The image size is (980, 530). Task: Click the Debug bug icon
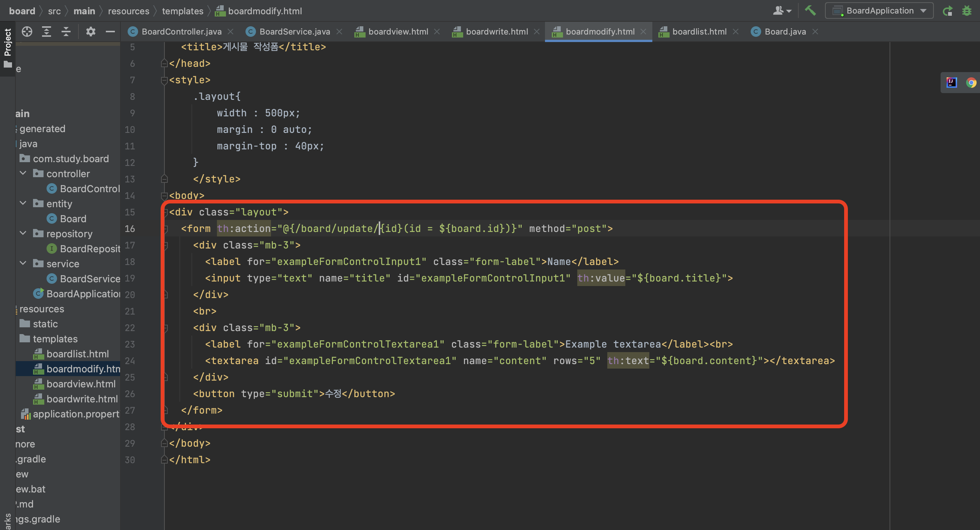click(x=967, y=11)
